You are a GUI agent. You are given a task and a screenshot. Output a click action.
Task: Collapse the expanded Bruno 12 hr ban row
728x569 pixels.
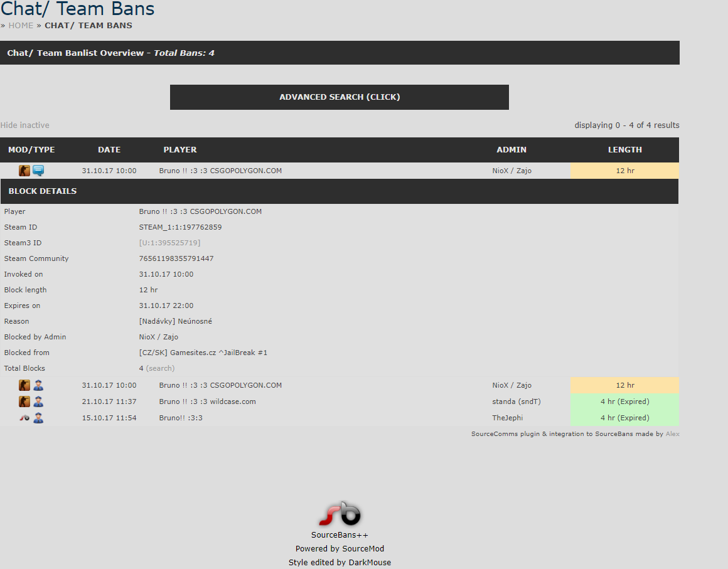[220, 171]
